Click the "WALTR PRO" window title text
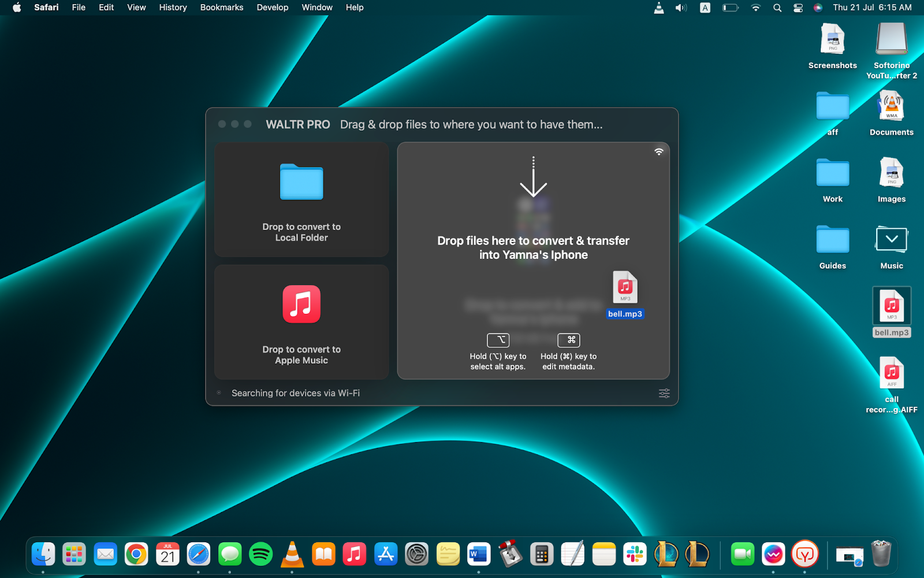Screen dimensions: 924x578 298,124
